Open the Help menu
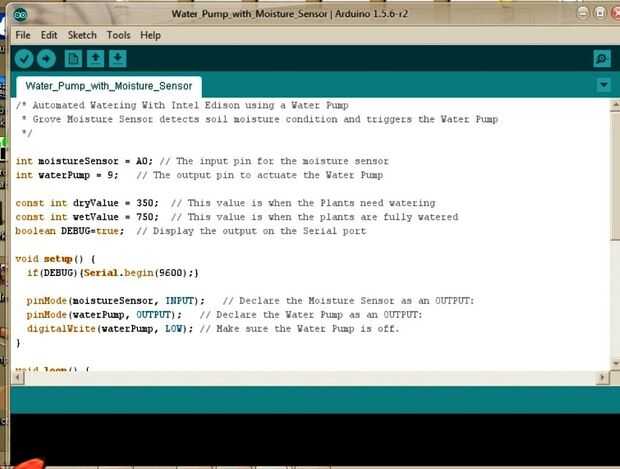 150,35
